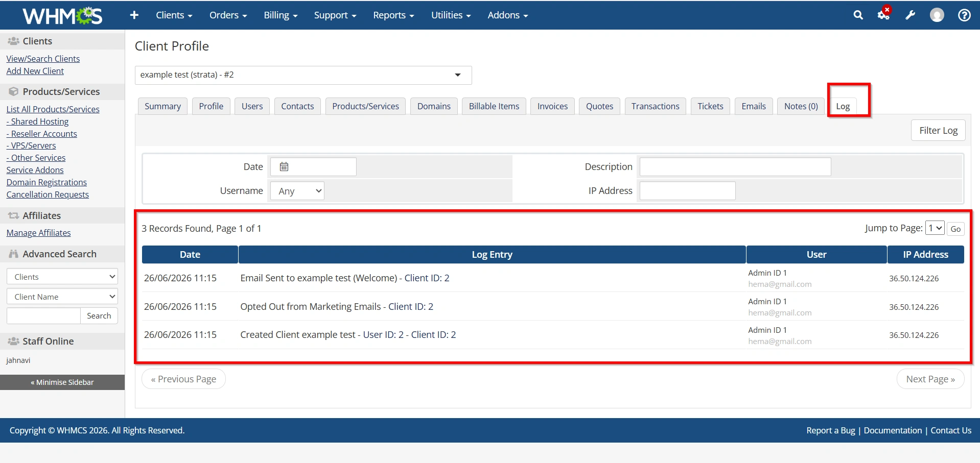Click the Filter Log button

(938, 130)
